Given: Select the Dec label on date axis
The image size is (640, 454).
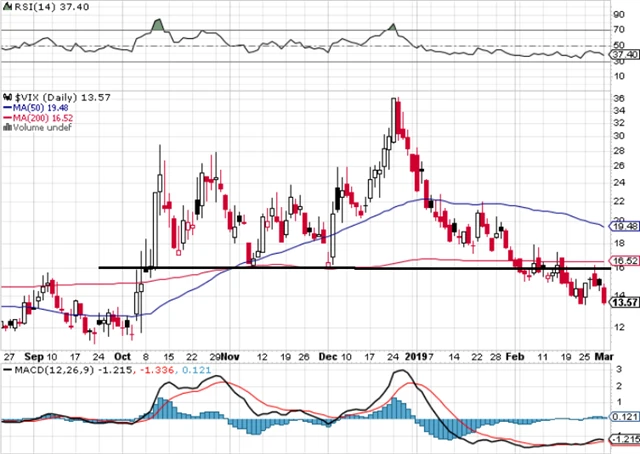Looking at the screenshot, I should point(331,355).
